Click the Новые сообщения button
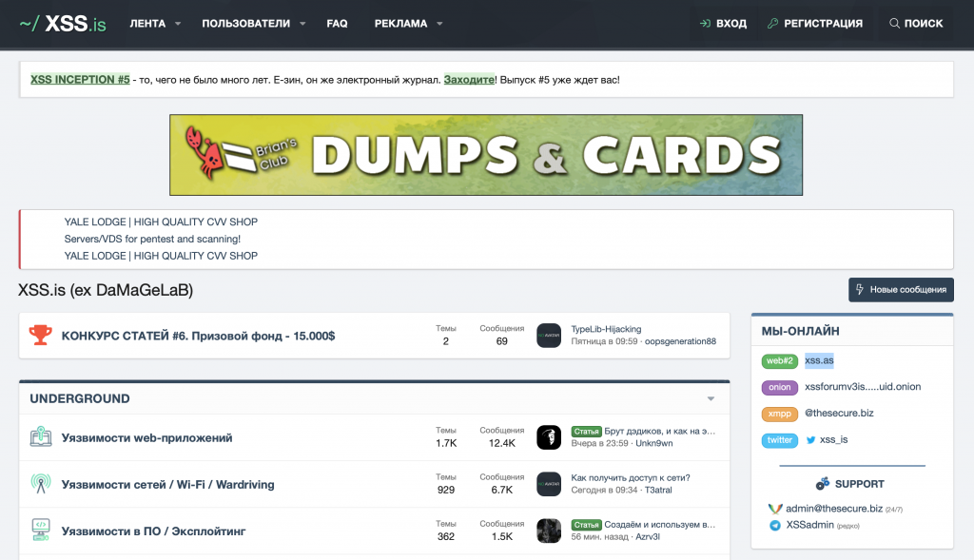Image resolution: width=974 pixels, height=560 pixels. click(x=901, y=290)
